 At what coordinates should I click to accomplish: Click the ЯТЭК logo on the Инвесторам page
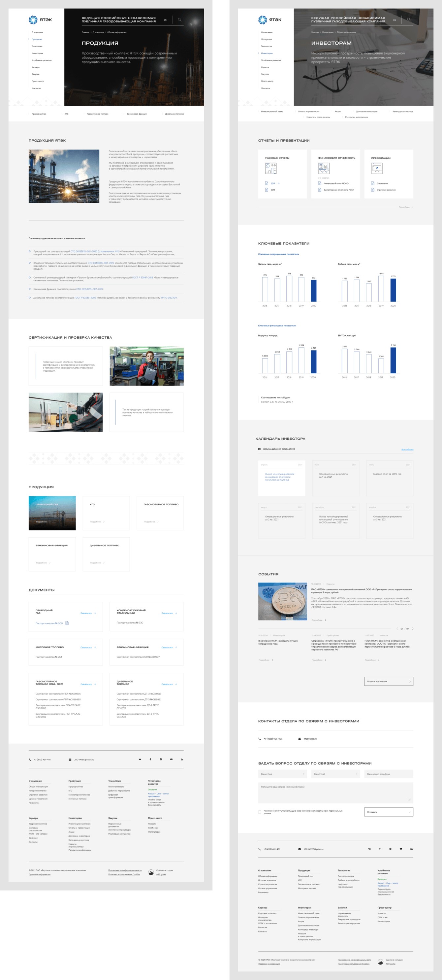click(270, 20)
